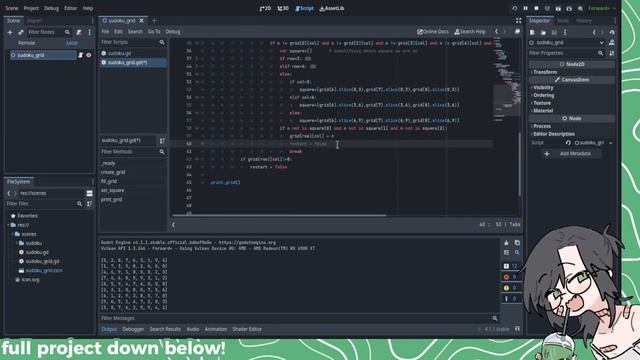Select sudoku_grid.gd(*) in the script list
The height and width of the screenshot is (360, 640).
click(133, 62)
